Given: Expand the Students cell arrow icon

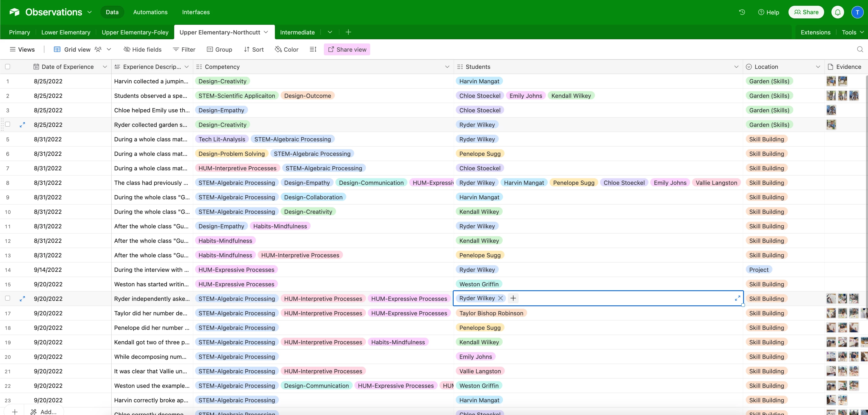Looking at the screenshot, I should [737, 298].
